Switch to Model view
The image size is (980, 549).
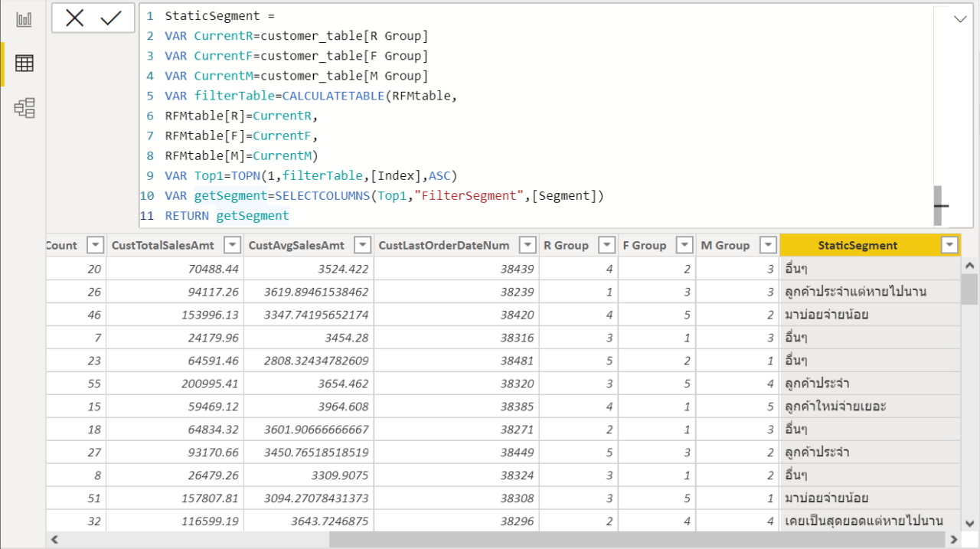pos(24,108)
